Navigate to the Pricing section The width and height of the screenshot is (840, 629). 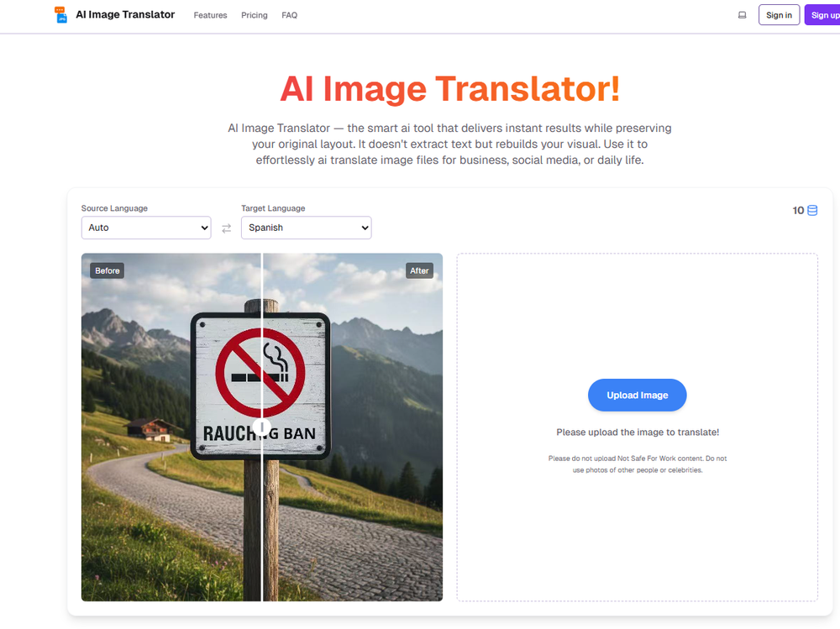tap(254, 15)
